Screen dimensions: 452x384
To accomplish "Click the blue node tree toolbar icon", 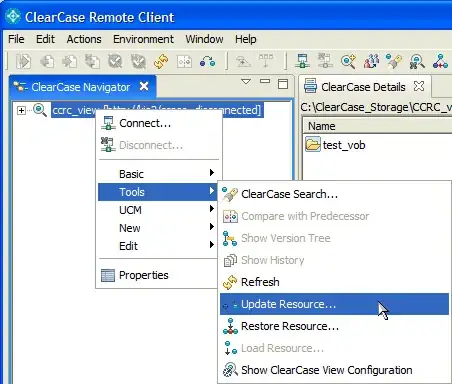I will pos(440,61).
